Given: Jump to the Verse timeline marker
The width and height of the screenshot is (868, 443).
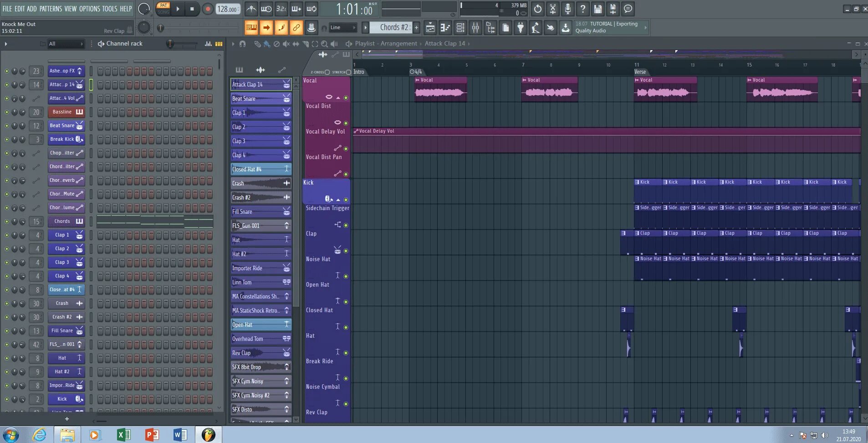Looking at the screenshot, I should pos(640,72).
